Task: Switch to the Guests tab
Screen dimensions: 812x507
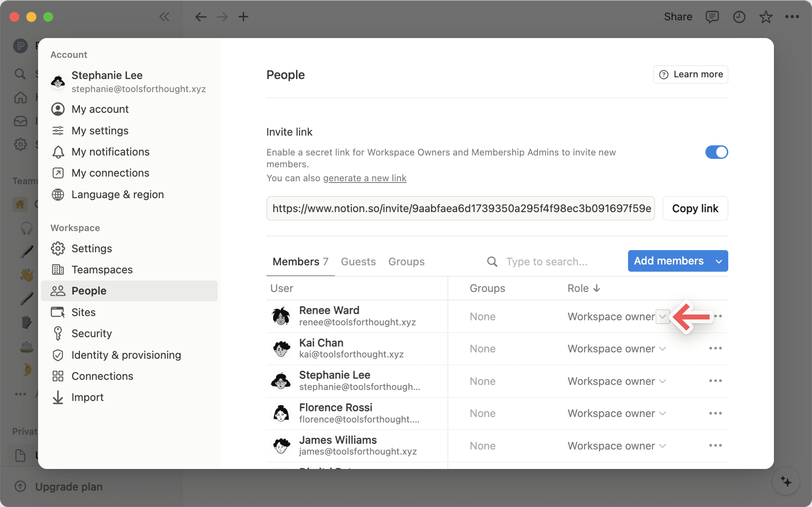Action: click(x=358, y=262)
